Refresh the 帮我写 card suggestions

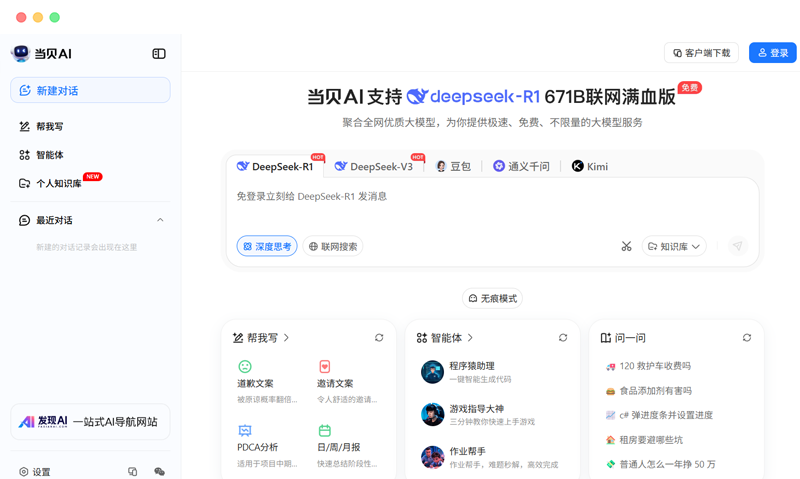tap(379, 338)
